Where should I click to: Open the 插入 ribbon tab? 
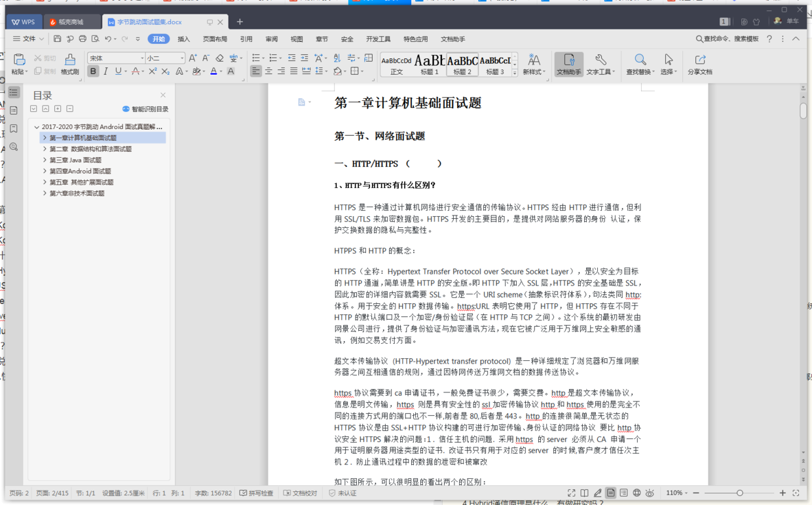[x=184, y=39]
